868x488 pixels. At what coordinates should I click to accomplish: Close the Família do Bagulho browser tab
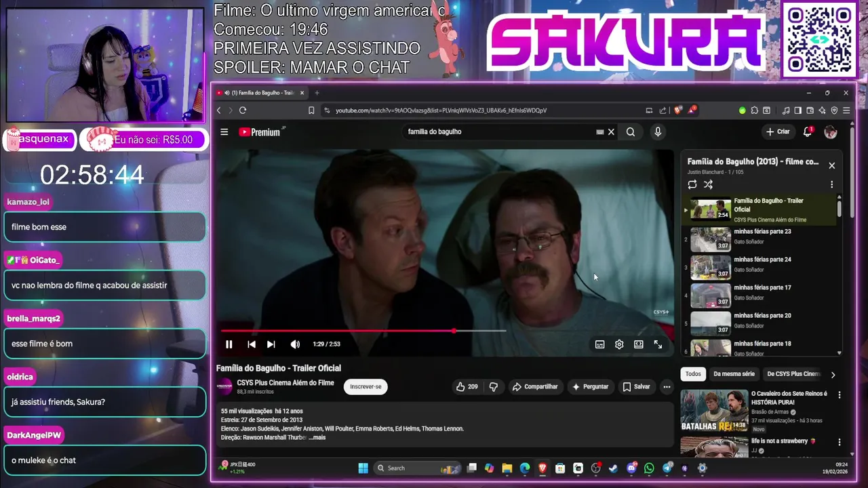coord(302,93)
